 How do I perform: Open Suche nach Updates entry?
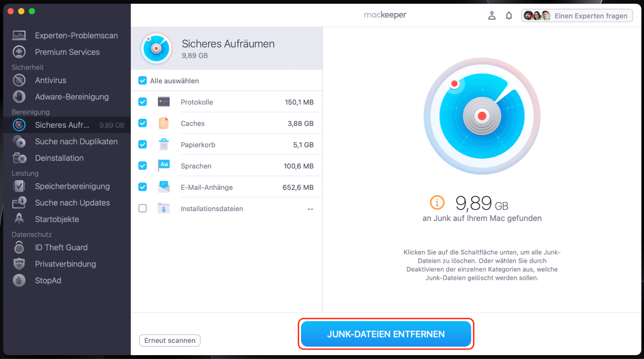[x=67, y=203]
